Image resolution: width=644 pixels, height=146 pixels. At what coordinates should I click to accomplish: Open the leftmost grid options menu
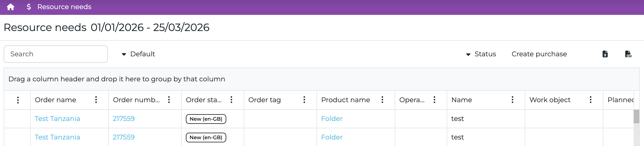(x=18, y=100)
